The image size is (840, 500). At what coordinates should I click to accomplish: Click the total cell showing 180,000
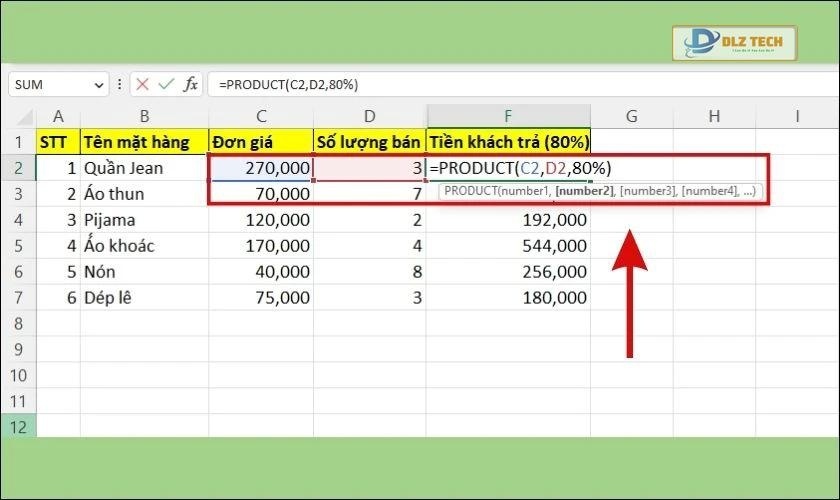click(x=508, y=297)
